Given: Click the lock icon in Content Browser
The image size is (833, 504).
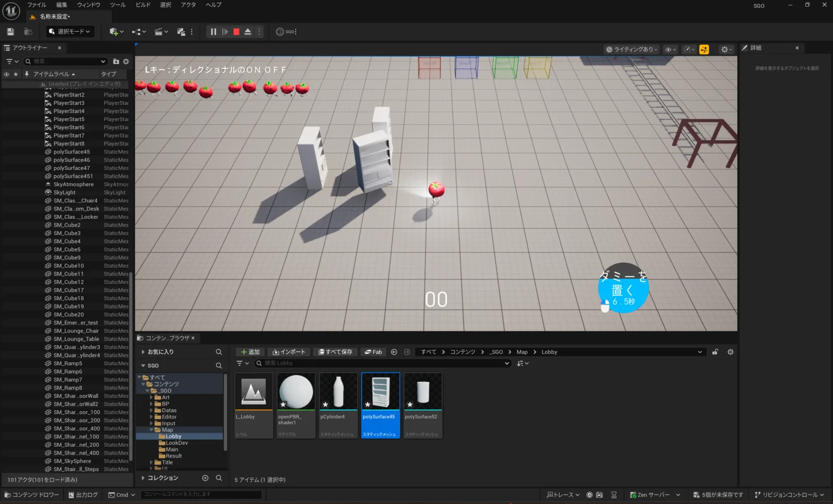Looking at the screenshot, I should (x=715, y=352).
